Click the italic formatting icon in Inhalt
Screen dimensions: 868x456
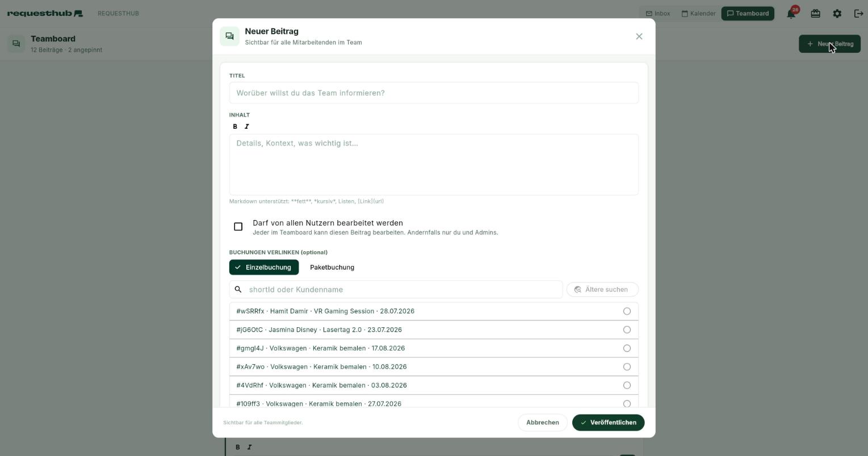[x=246, y=126]
